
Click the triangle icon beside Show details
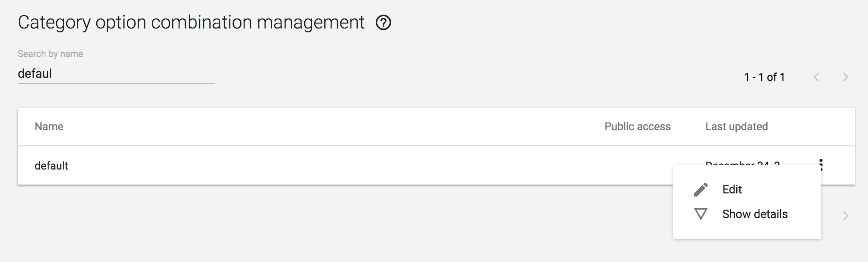pyautogui.click(x=700, y=214)
